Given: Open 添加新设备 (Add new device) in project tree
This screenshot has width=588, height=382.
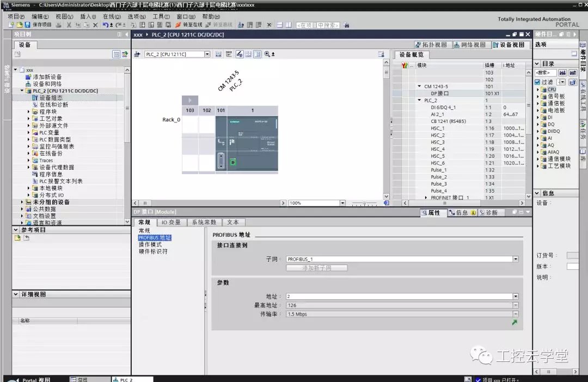Looking at the screenshot, I should coord(47,77).
